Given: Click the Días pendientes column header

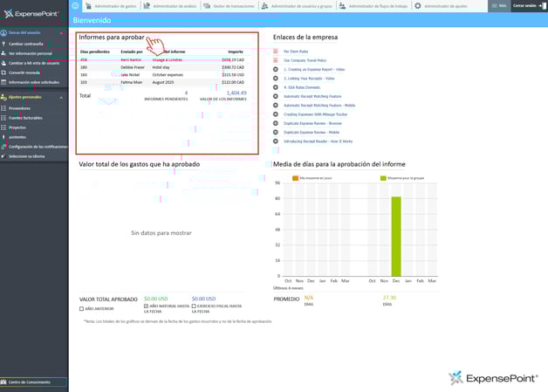Looking at the screenshot, I should click(x=95, y=52).
